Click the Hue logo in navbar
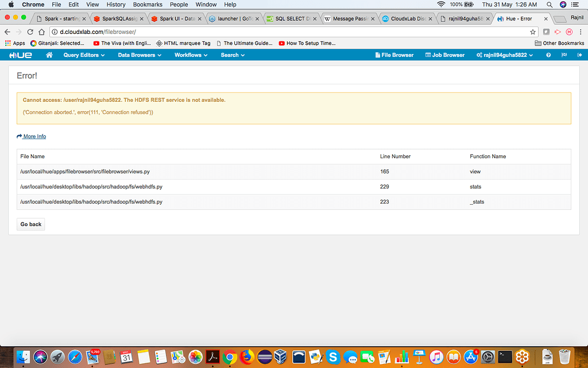 (x=20, y=55)
